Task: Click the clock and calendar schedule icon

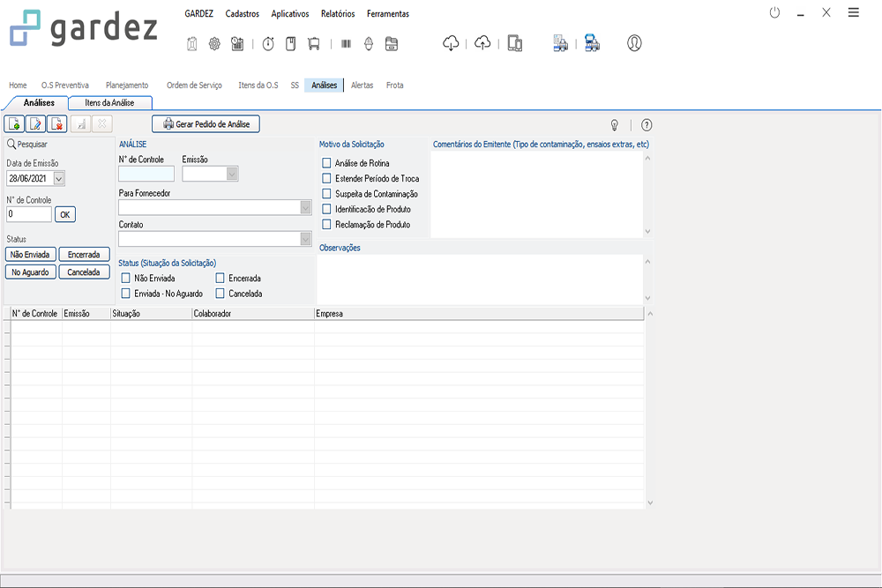Action: pyautogui.click(x=237, y=44)
